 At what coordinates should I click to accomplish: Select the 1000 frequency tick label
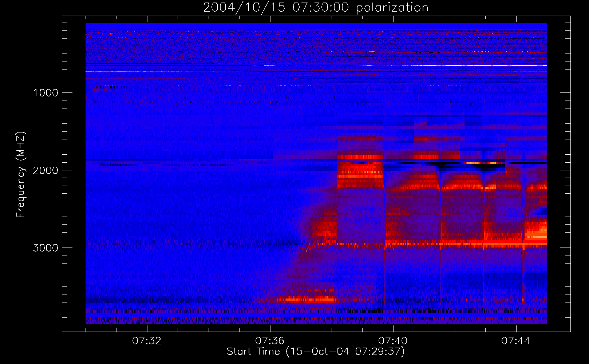(x=46, y=93)
